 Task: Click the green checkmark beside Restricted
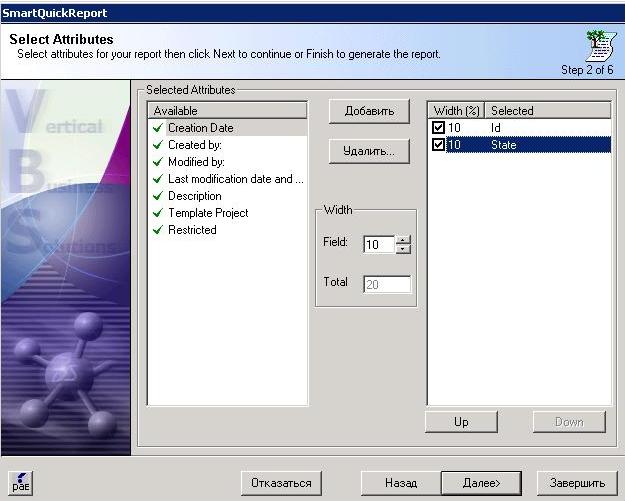[x=158, y=230]
